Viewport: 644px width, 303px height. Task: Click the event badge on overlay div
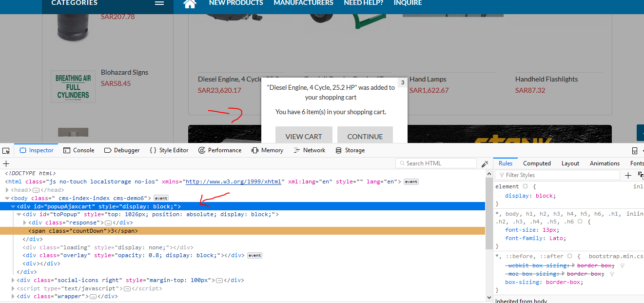click(254, 255)
